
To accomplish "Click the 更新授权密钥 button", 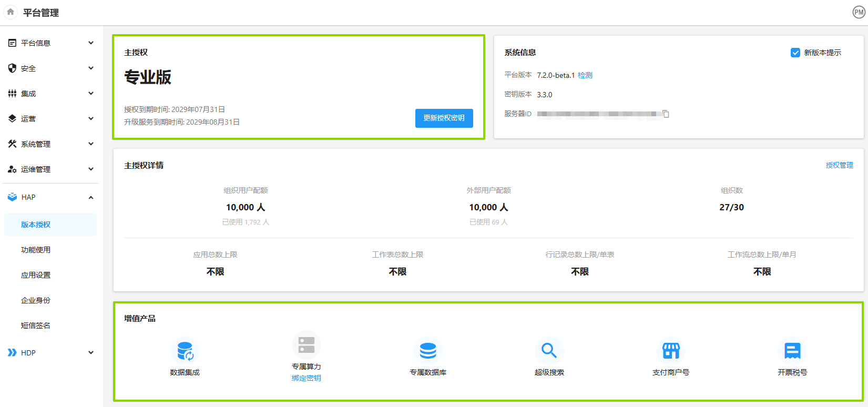I will [x=444, y=118].
